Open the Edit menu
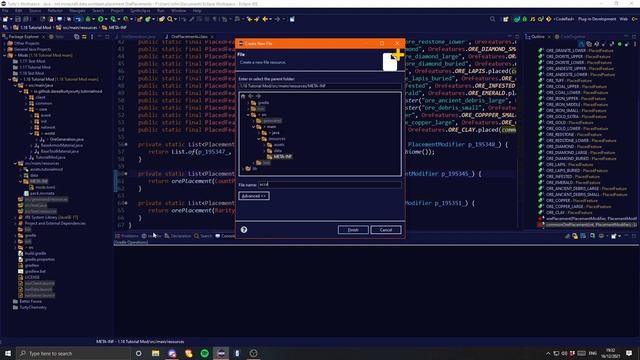640x360 pixels. tap(18, 11)
